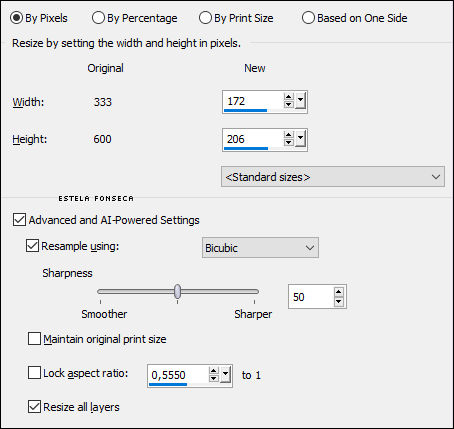Click the aspect ratio decrease spinner arrow
This screenshot has width=454, height=429.
(x=214, y=378)
